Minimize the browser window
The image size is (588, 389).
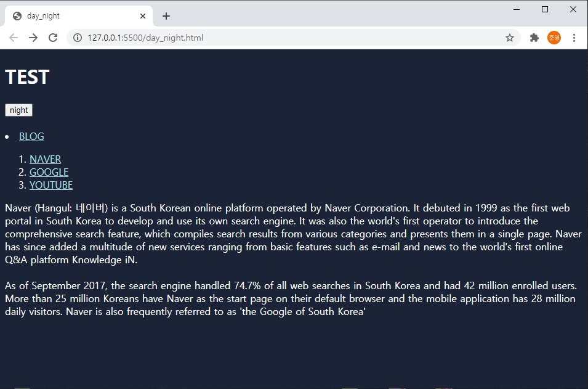coord(517,9)
